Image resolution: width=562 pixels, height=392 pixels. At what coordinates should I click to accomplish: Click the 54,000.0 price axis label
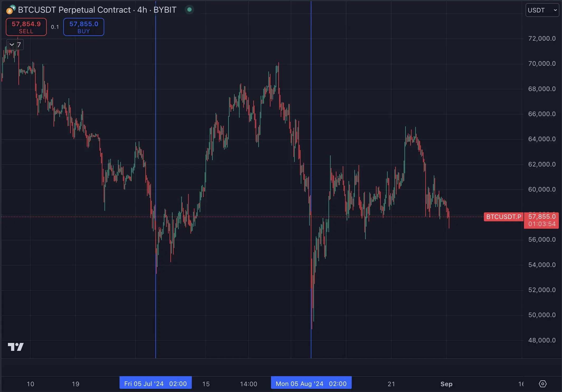pos(542,265)
